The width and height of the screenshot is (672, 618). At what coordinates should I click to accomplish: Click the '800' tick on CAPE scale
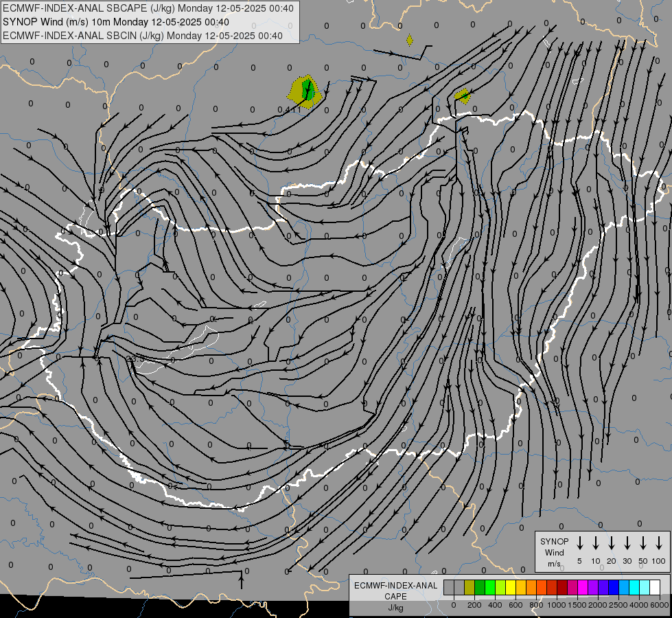(536, 605)
